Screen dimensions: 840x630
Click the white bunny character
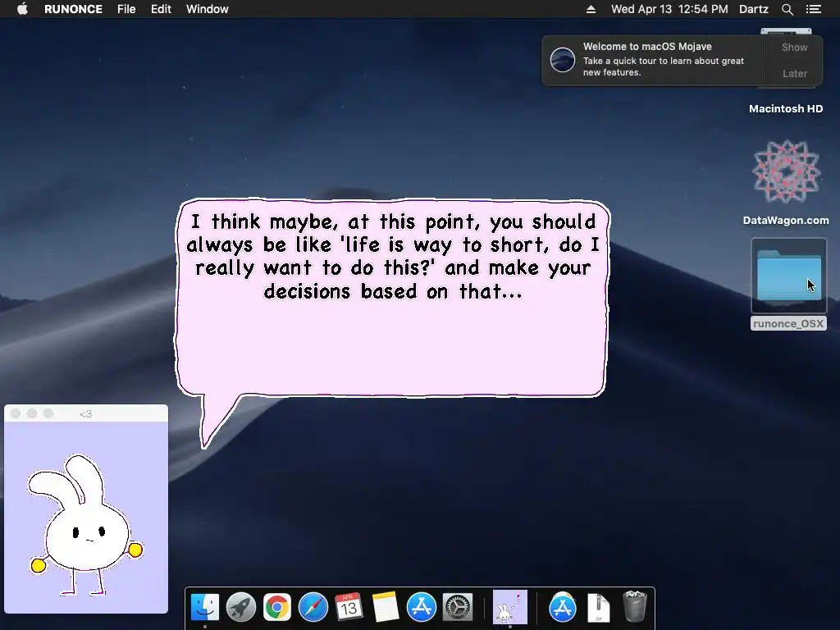(85, 525)
